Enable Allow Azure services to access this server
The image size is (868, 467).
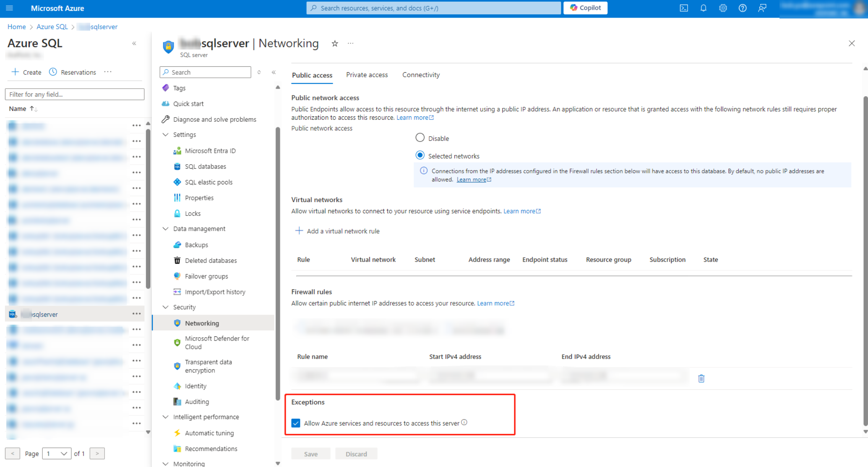point(296,423)
